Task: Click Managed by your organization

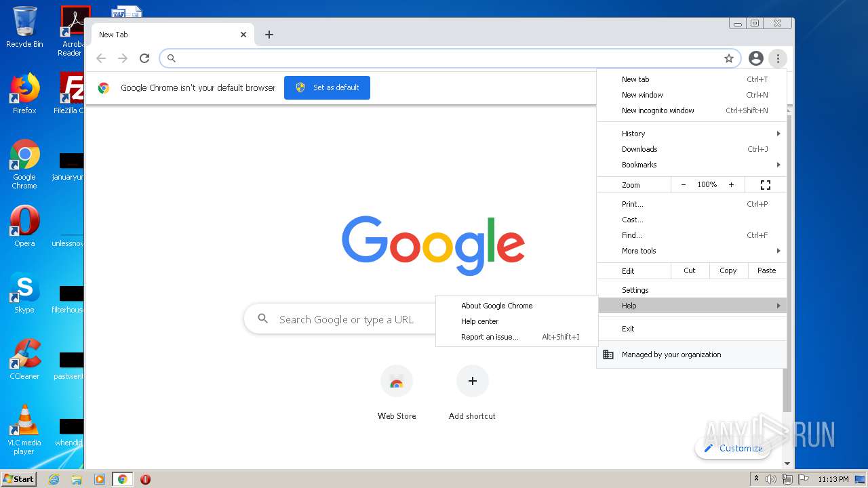Action: pos(692,354)
